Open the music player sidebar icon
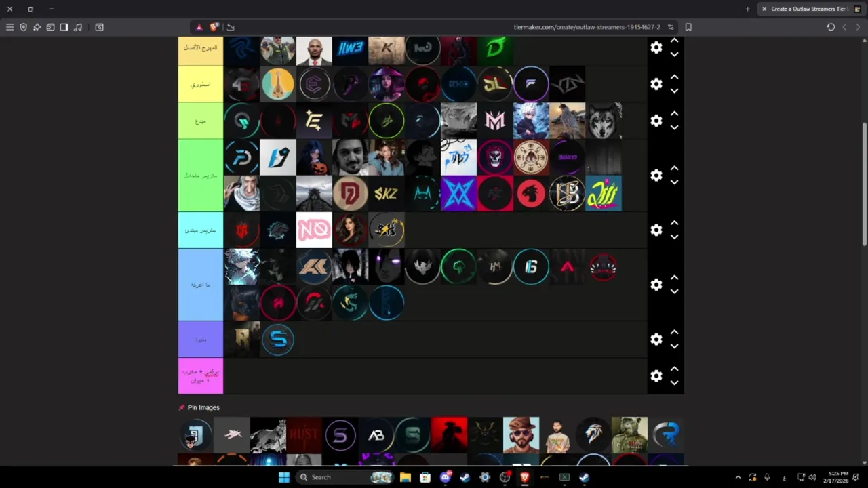 click(78, 27)
